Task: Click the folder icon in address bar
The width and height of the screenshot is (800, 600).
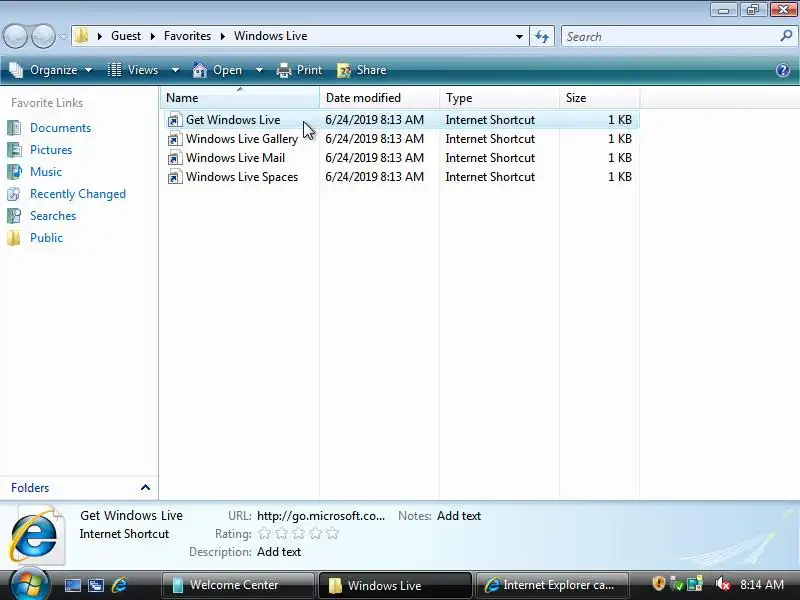Action: [82, 36]
